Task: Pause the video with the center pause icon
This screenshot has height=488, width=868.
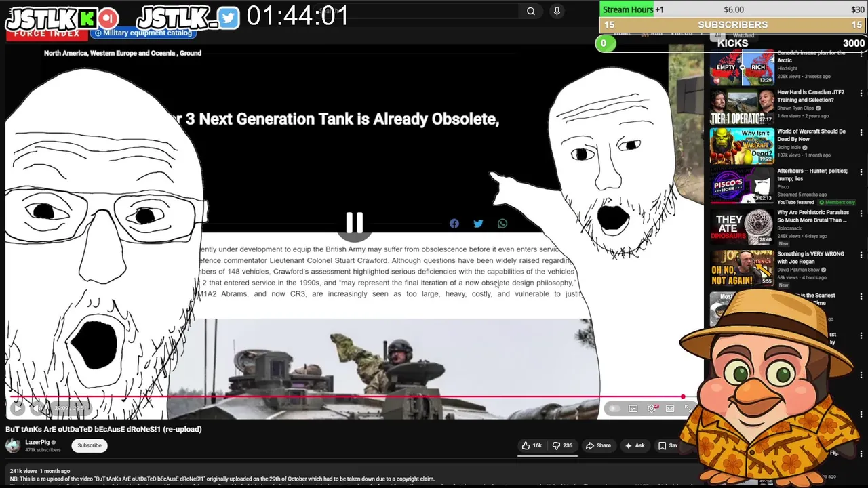Action: [354, 222]
